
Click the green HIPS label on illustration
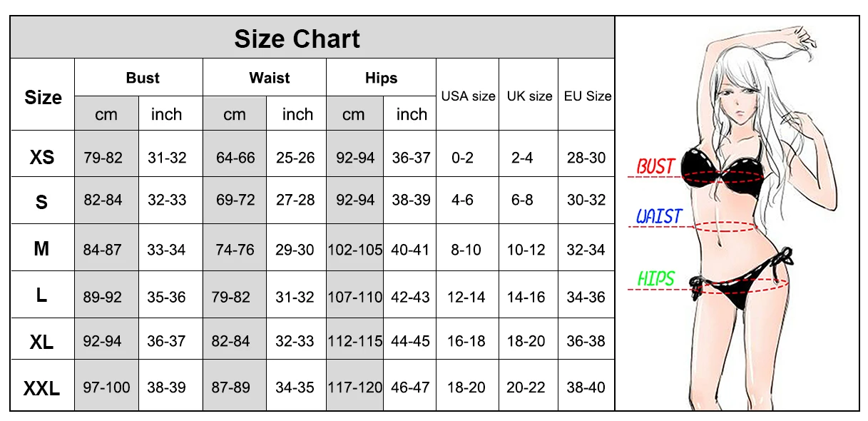655,279
